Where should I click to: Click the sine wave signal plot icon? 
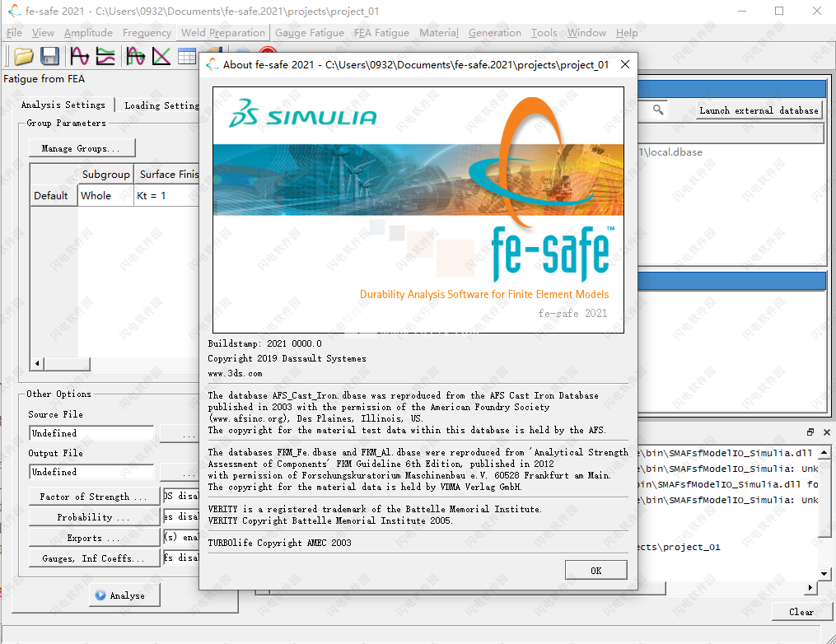click(x=79, y=56)
